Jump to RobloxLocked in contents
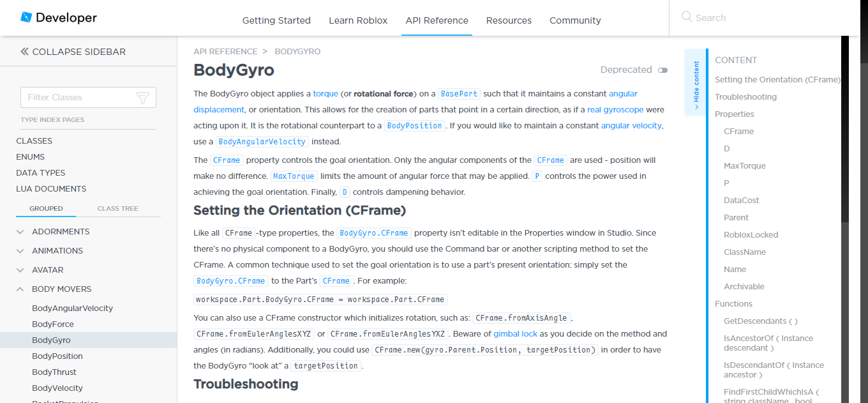 tap(751, 235)
